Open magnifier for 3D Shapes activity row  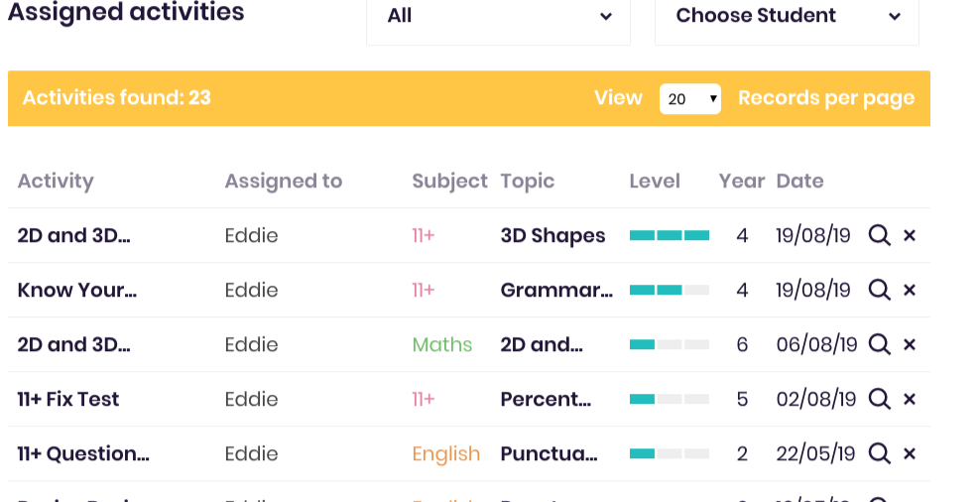point(880,236)
